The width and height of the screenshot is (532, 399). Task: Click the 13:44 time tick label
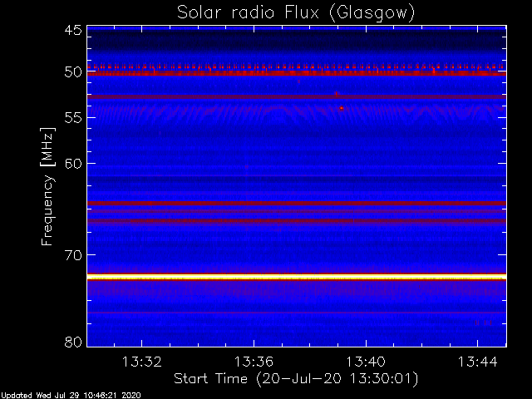tap(478, 362)
